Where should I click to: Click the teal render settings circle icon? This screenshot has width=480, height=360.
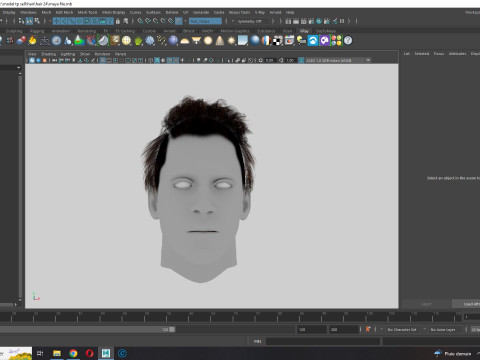(x=319, y=21)
